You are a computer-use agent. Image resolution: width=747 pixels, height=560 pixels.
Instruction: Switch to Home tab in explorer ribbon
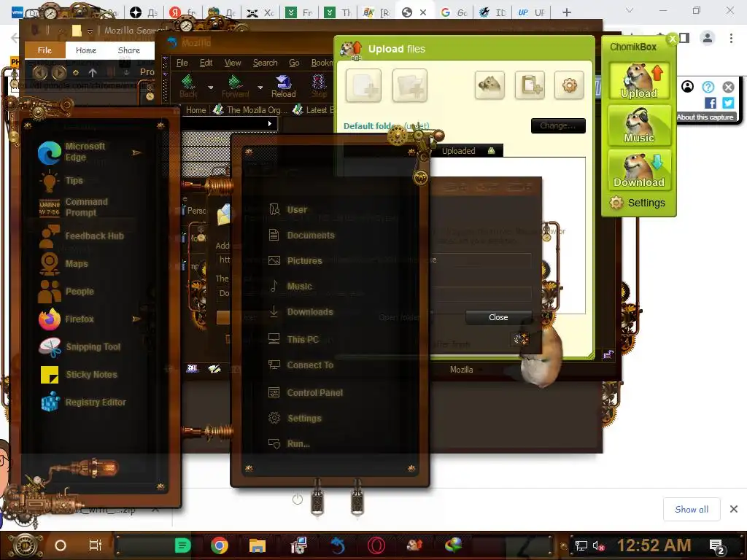tap(86, 50)
